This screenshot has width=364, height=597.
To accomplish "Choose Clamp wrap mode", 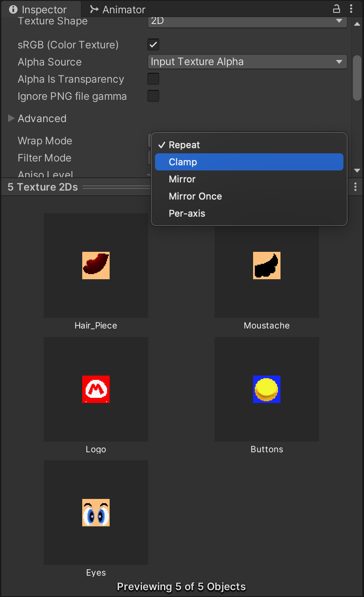I will tap(249, 162).
